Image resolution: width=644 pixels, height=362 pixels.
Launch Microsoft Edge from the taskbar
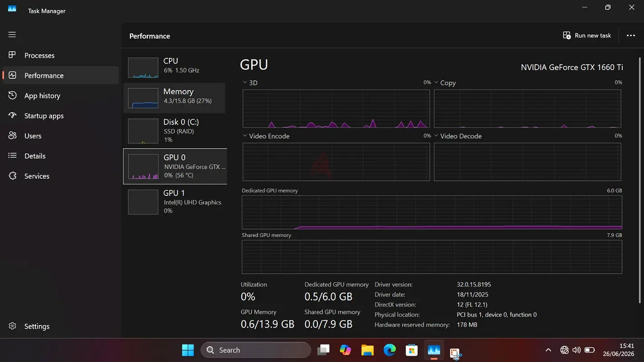[389, 350]
